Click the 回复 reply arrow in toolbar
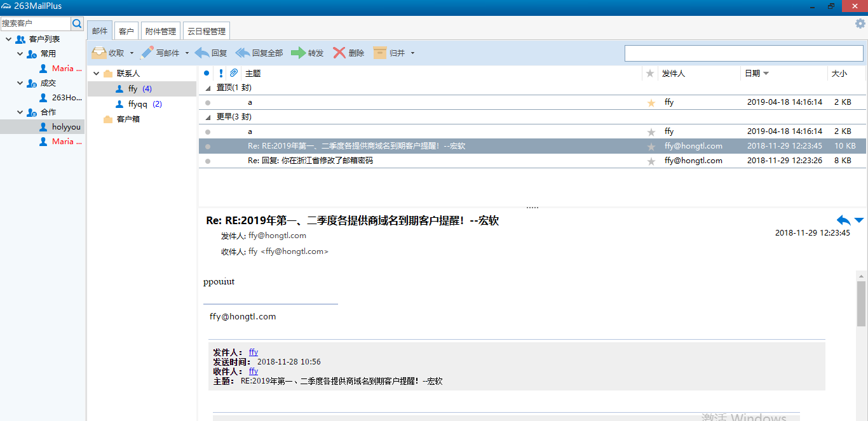Viewport: 868px width, 421px height. click(x=202, y=53)
